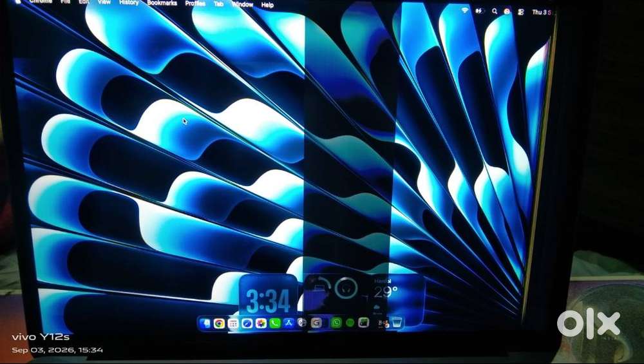644x364 pixels.
Task: Open the Wi-Fi status menu
Action: [464, 11]
